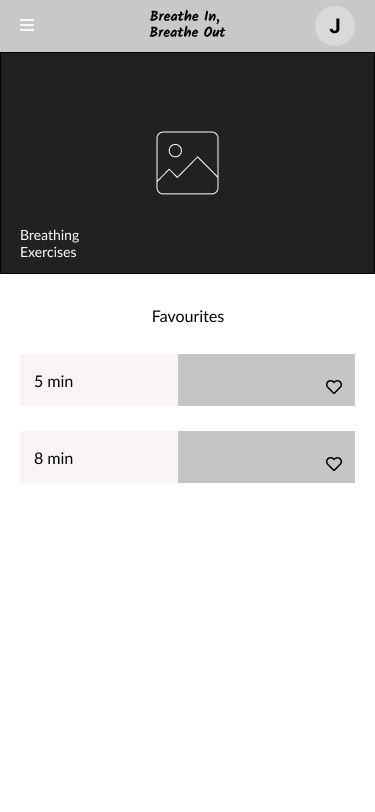Screen dimensions: 375x812
Task: Toggle the heart on the 8 min card
Action: tap(334, 463)
